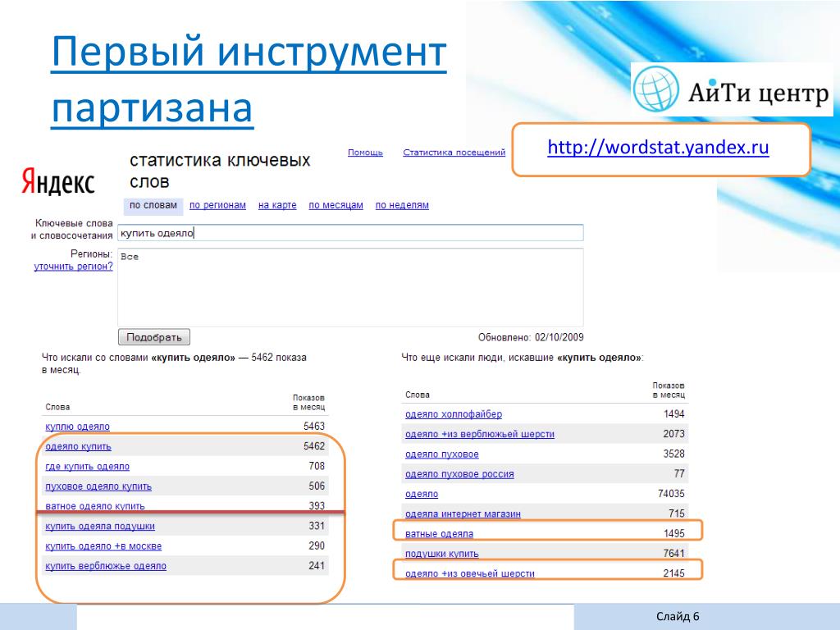Open the одеяло +из верблюжьей шерсти link
The height and width of the screenshot is (630, 840).
480,434
